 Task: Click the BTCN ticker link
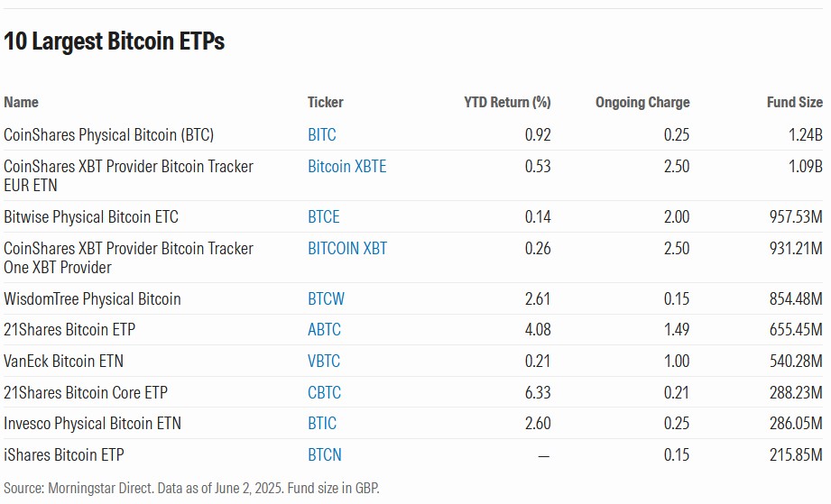click(x=324, y=455)
